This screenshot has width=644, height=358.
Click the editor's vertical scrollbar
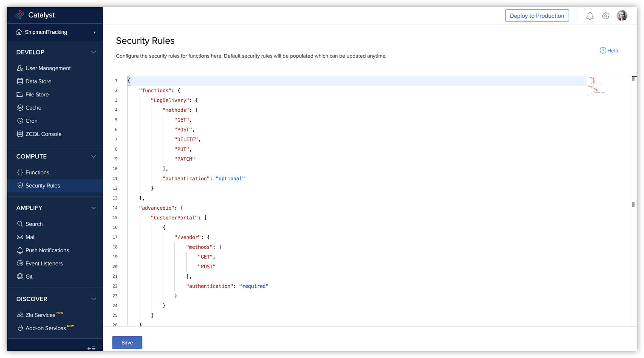click(x=633, y=204)
